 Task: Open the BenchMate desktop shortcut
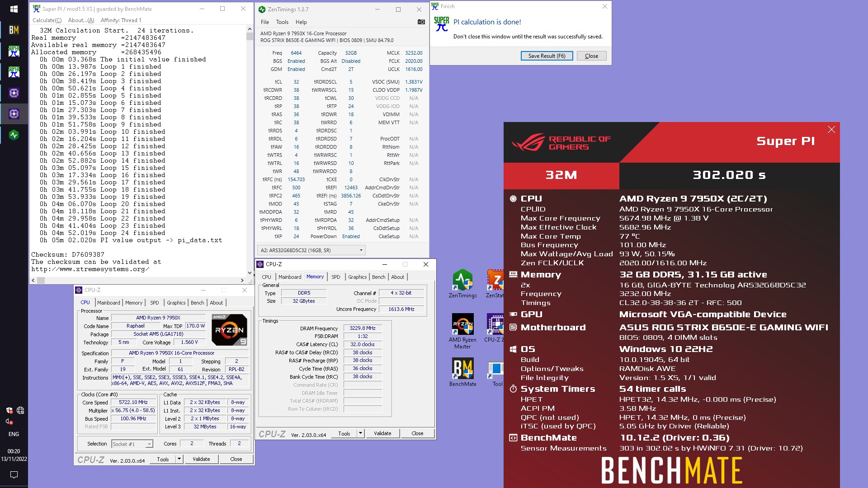point(462,373)
